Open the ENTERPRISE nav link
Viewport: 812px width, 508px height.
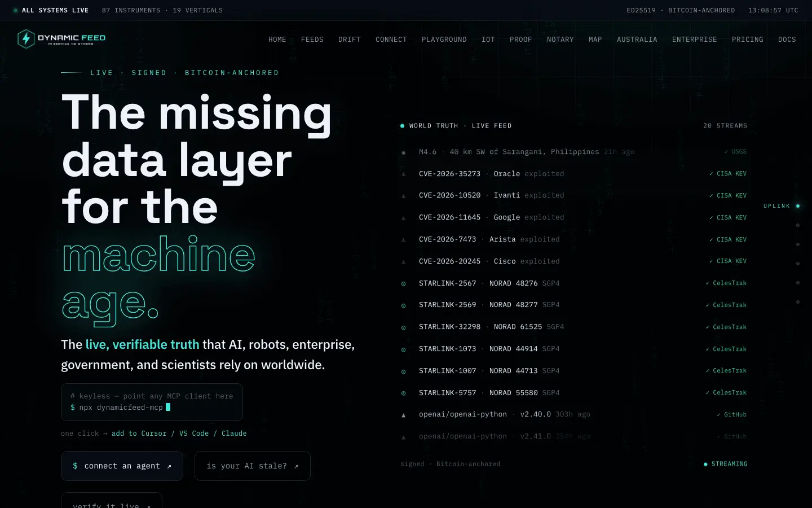tap(695, 40)
